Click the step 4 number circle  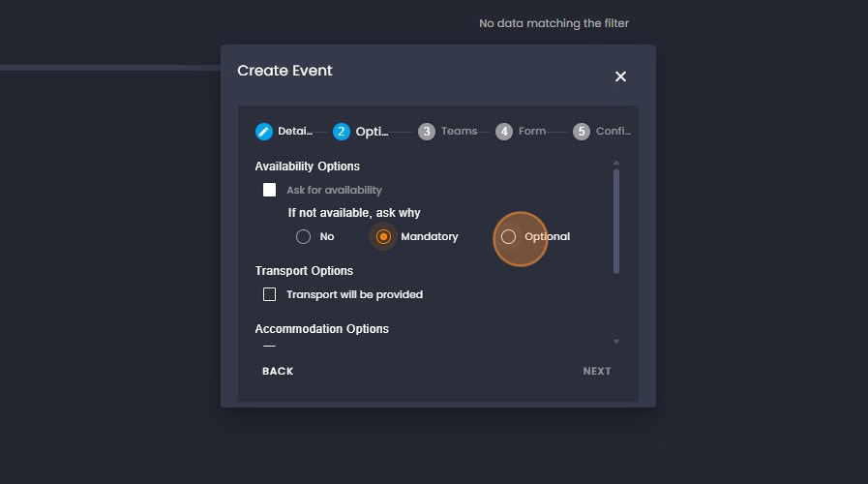pos(504,132)
